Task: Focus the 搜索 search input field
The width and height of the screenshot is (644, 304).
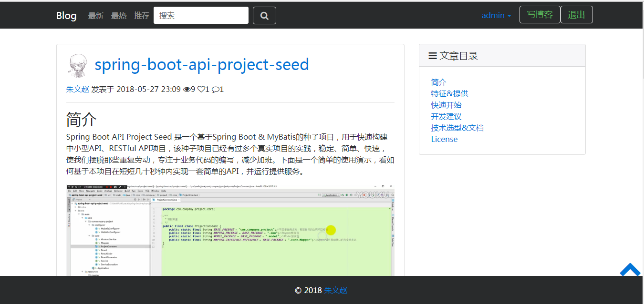Action: 201,15
